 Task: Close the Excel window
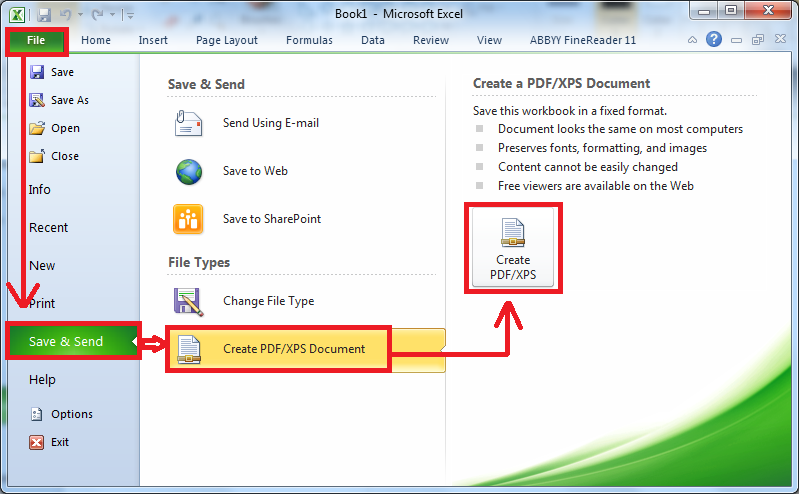[x=768, y=11]
